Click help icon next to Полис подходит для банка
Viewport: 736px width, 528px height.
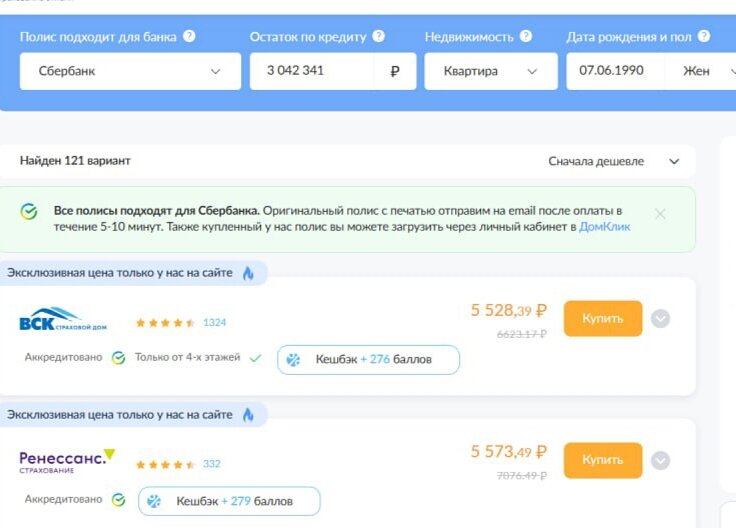click(x=190, y=37)
